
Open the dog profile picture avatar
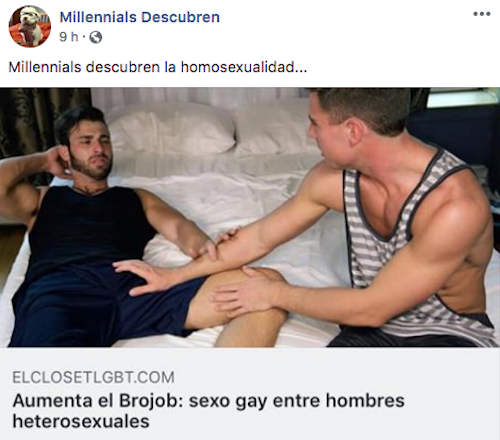click(30, 26)
